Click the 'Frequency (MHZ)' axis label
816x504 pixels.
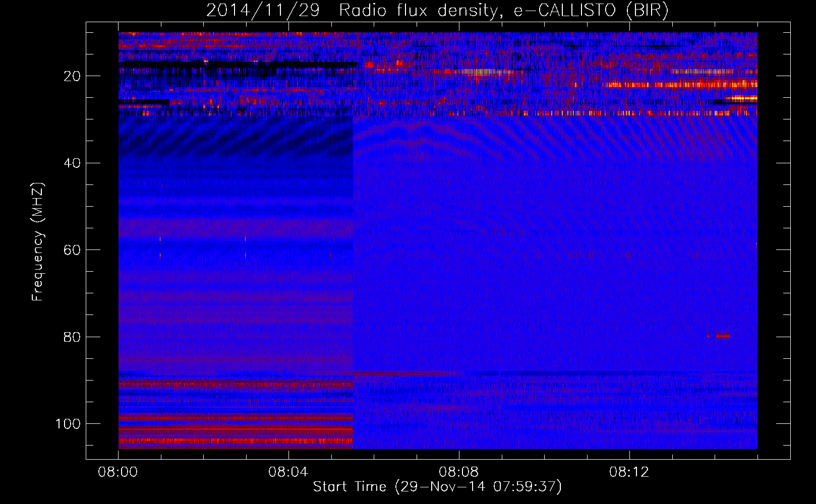point(38,242)
